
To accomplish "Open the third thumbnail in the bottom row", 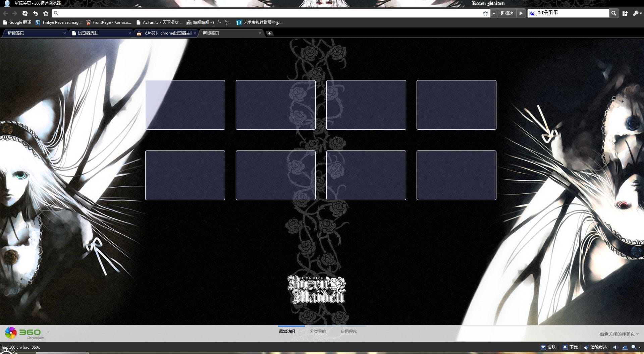I will tap(366, 175).
